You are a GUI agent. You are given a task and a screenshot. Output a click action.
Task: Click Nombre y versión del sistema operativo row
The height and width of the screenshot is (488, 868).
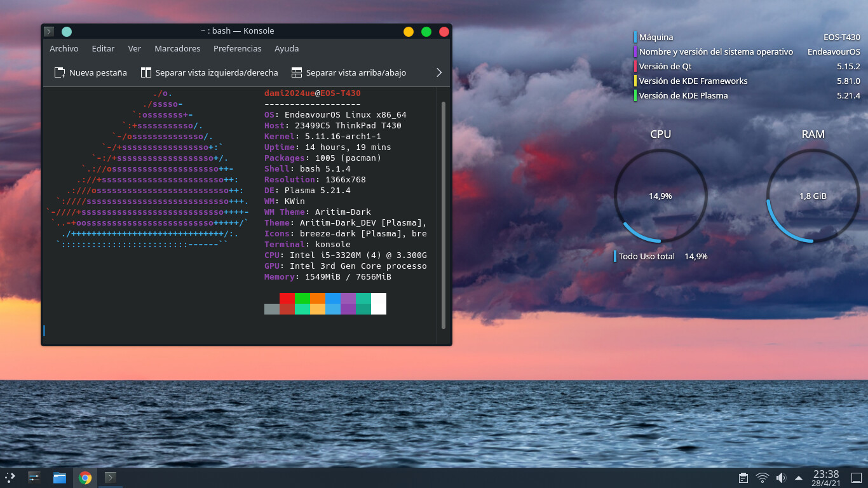tap(747, 52)
